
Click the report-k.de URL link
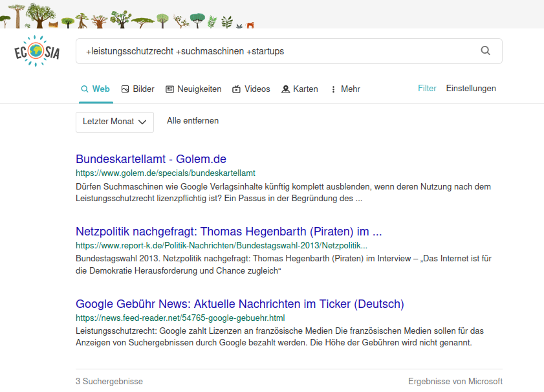coord(221,246)
